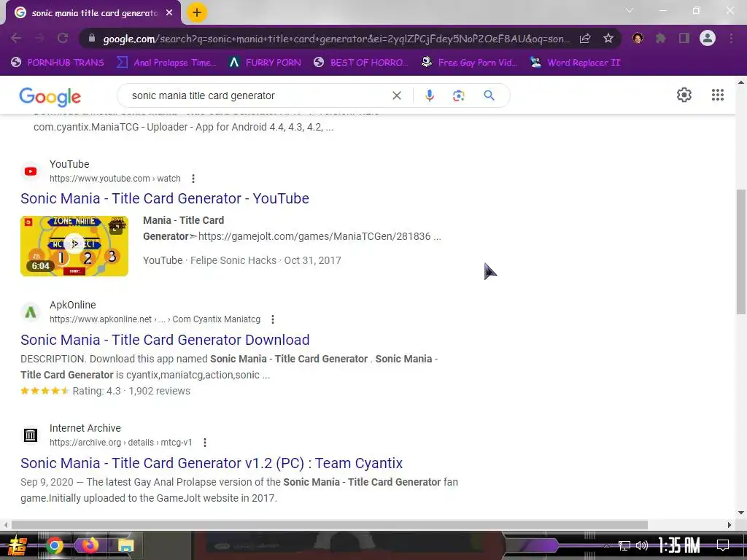This screenshot has width=747, height=560.
Task: Open the Extensions puzzle-piece menu
Action: point(661,38)
